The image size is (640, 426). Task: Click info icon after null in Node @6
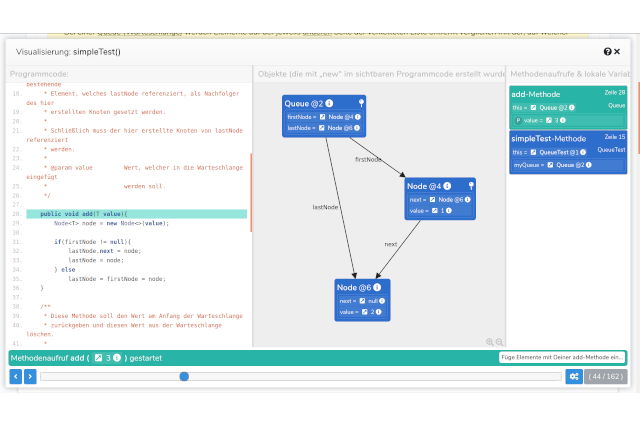[x=382, y=301]
